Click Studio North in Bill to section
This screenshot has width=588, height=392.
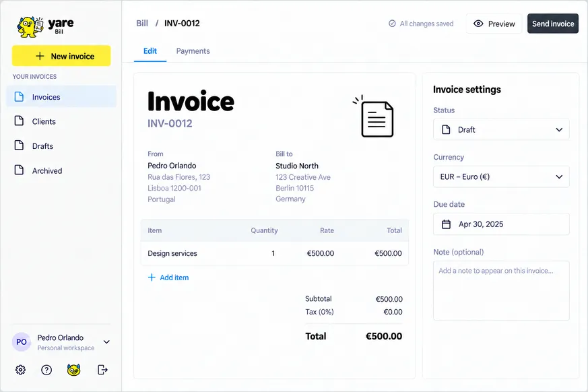click(297, 166)
